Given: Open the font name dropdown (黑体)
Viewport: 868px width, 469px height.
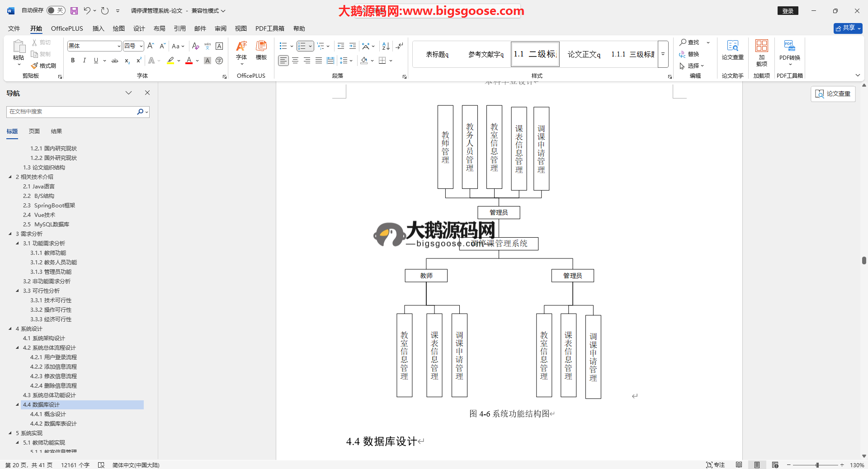Looking at the screenshot, I should click(119, 46).
